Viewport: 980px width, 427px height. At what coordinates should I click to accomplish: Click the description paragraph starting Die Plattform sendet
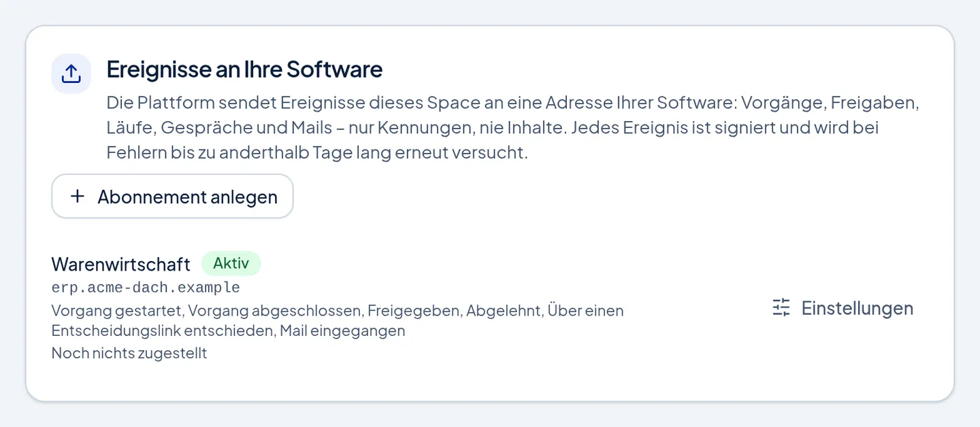[513, 128]
